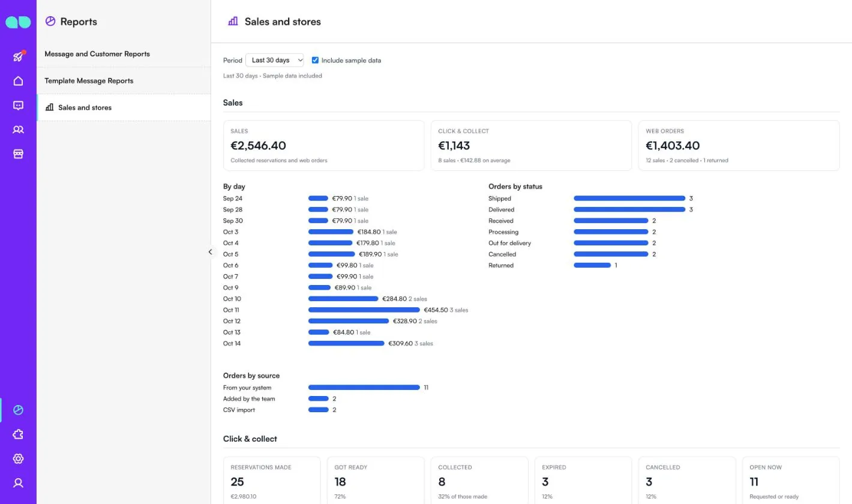Click the '€454.50' value for Oct 11

[x=436, y=310]
